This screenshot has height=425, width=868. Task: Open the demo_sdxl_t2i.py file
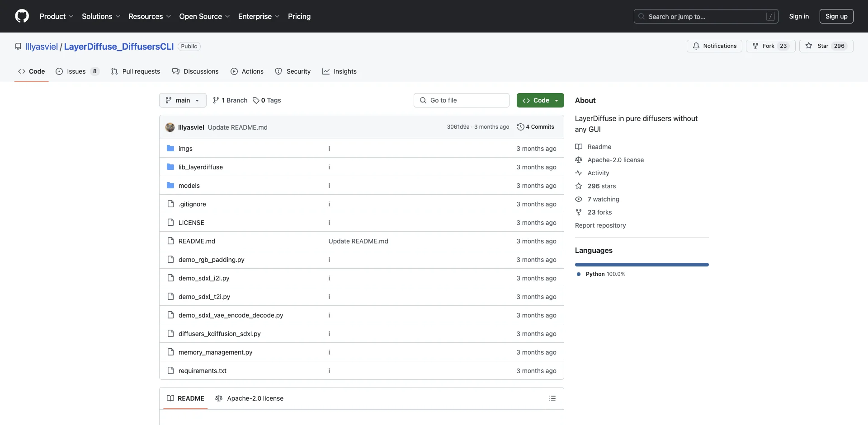pos(204,297)
